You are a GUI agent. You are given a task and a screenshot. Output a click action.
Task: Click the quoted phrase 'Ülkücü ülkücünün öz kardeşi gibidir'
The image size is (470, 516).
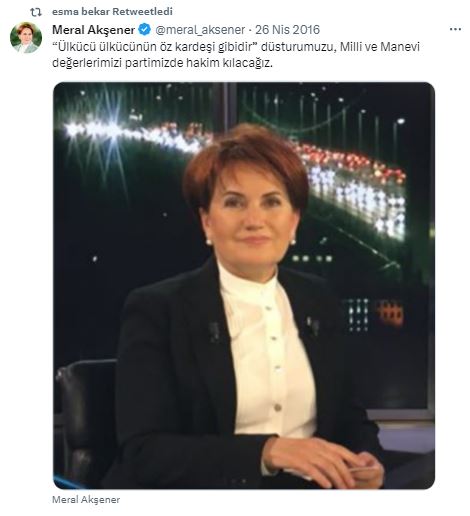coord(156,47)
